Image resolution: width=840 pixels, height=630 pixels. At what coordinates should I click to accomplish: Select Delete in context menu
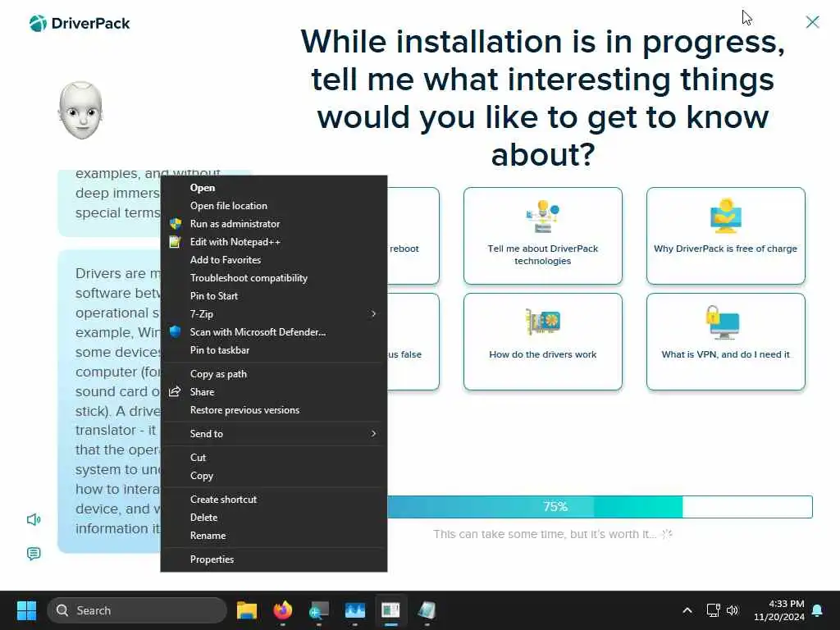pyautogui.click(x=274, y=518)
